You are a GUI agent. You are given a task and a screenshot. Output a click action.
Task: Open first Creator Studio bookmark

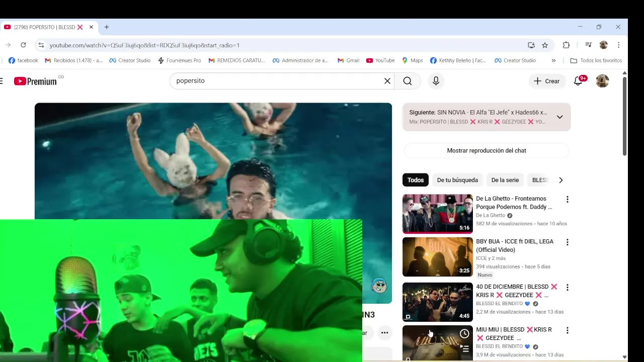point(130,60)
